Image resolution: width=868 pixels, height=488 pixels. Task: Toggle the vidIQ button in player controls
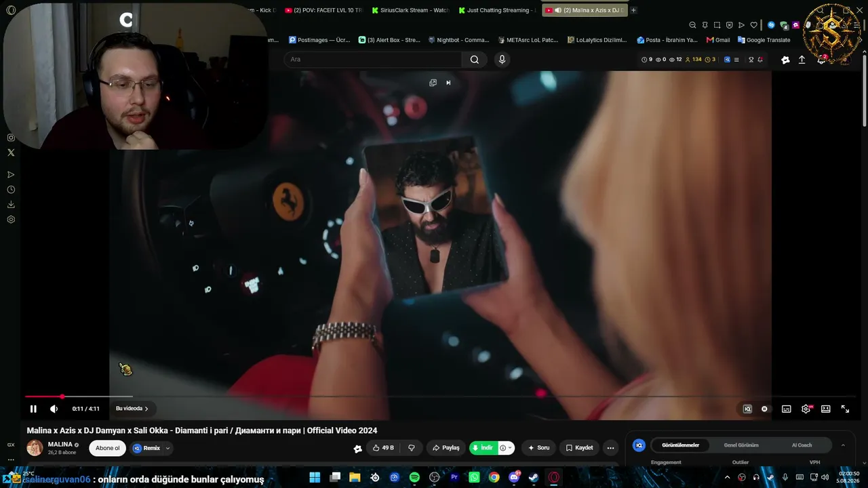(x=747, y=409)
